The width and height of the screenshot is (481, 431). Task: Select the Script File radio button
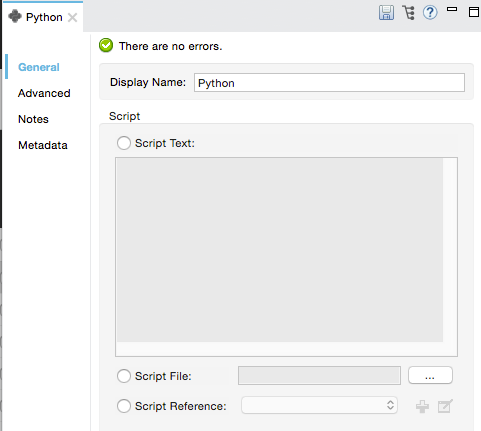click(x=124, y=376)
